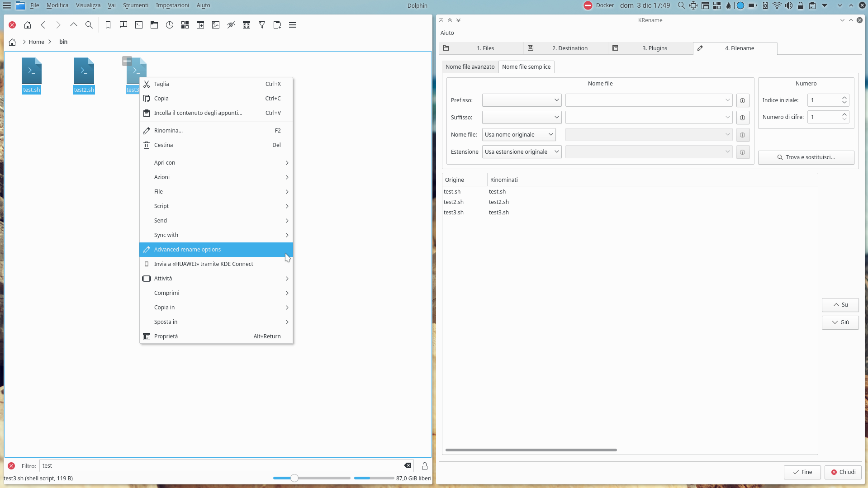Increase 'Indice iniziale' value with up arrow

pyautogui.click(x=844, y=98)
